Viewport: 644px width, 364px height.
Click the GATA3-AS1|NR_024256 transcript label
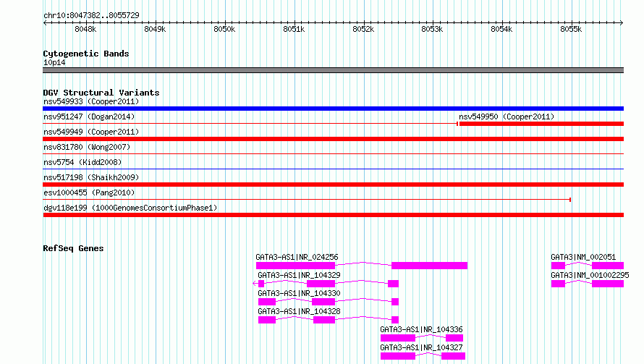297,257
